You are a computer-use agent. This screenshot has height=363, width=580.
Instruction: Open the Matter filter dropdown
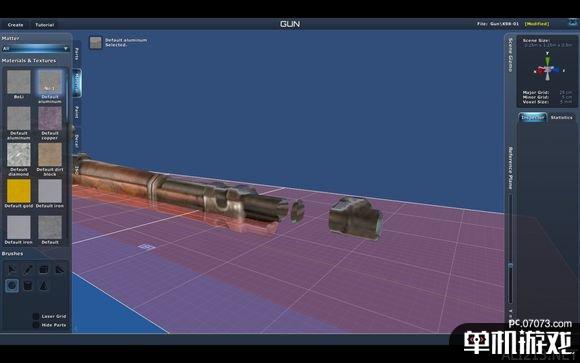[x=35, y=48]
